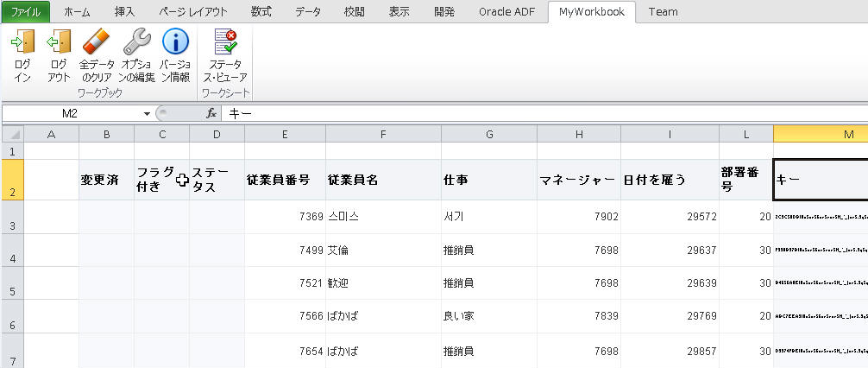Click hire date cell 29572

pyautogui.click(x=670, y=217)
